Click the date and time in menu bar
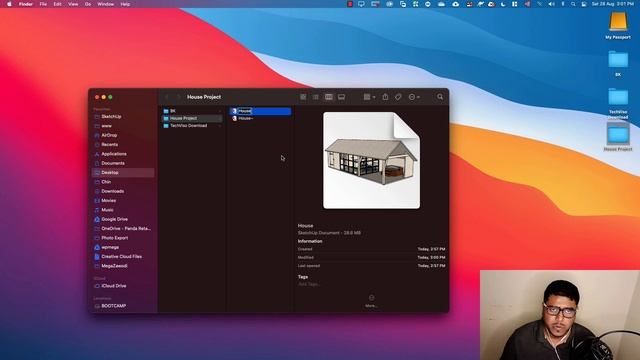The height and width of the screenshot is (360, 640). tap(613, 4)
